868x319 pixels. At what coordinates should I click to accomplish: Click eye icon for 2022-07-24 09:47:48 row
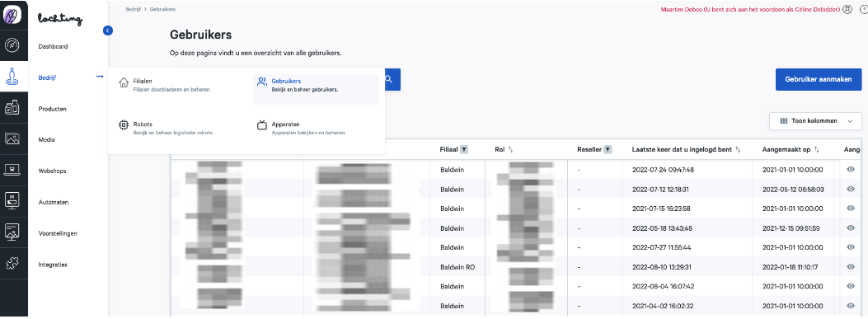click(851, 170)
